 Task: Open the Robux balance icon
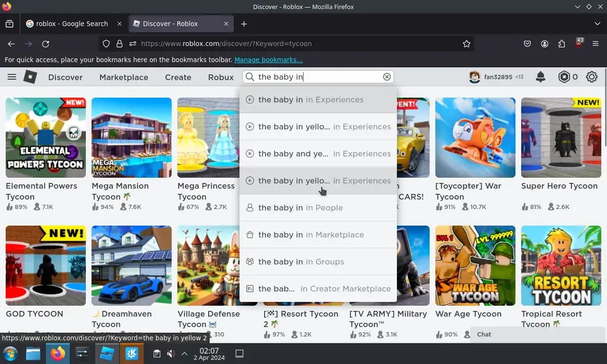point(564,77)
